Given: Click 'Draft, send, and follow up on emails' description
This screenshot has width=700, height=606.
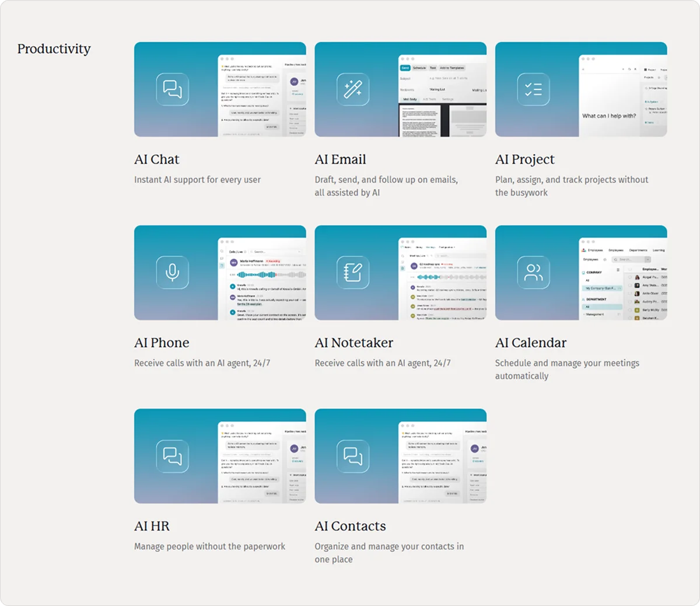Looking at the screenshot, I should tap(386, 186).
